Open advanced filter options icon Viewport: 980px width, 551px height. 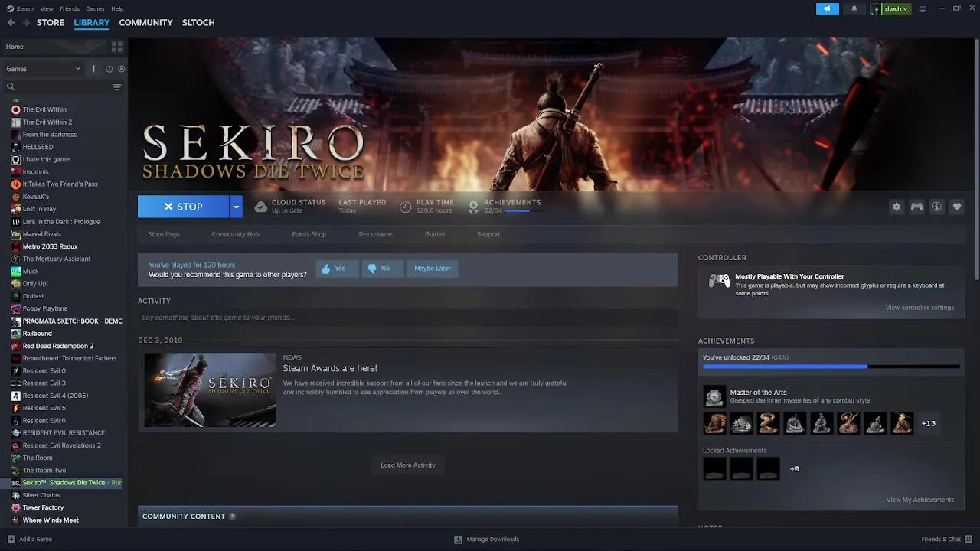coord(117,87)
